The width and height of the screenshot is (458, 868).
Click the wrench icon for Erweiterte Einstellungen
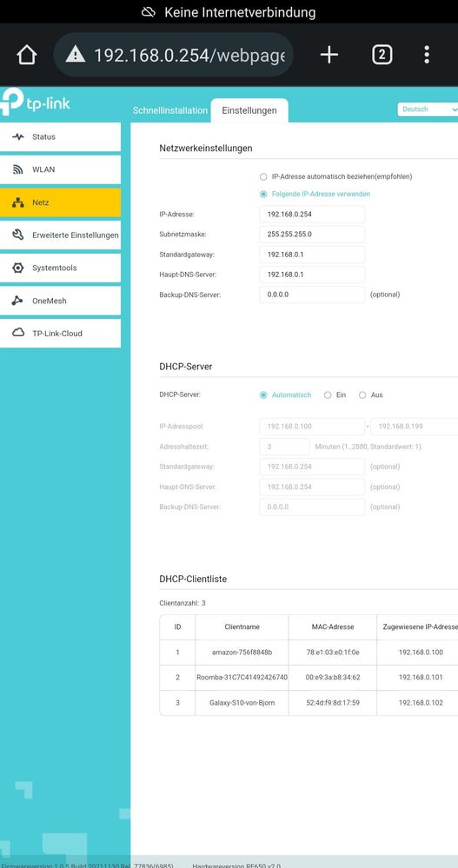18,235
